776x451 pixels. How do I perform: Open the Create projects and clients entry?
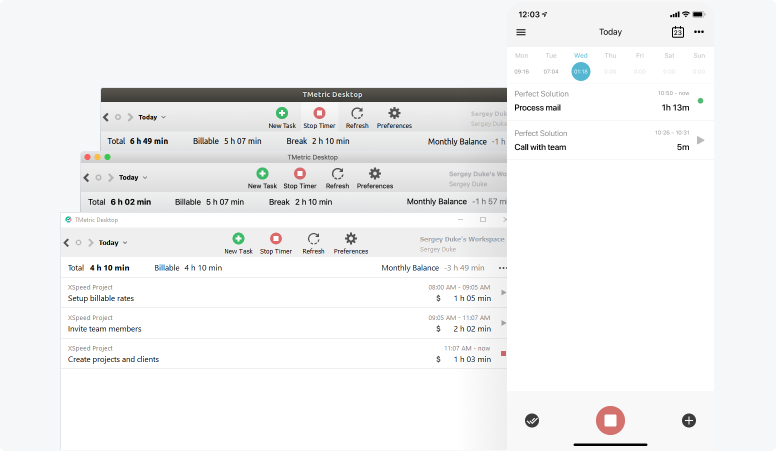pyautogui.click(x=284, y=354)
